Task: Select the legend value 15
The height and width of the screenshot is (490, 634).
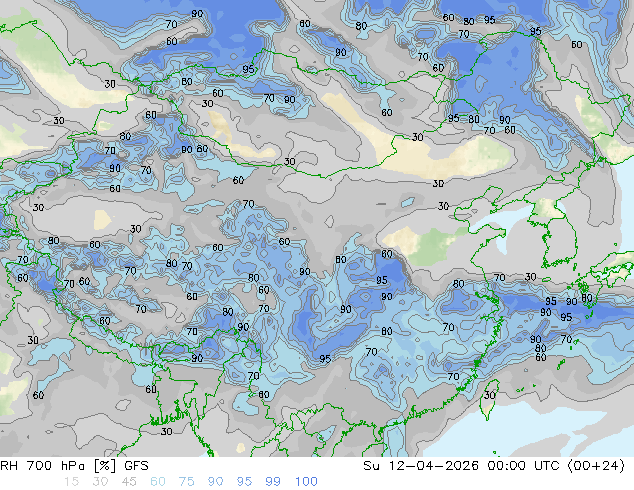Action: point(71,482)
